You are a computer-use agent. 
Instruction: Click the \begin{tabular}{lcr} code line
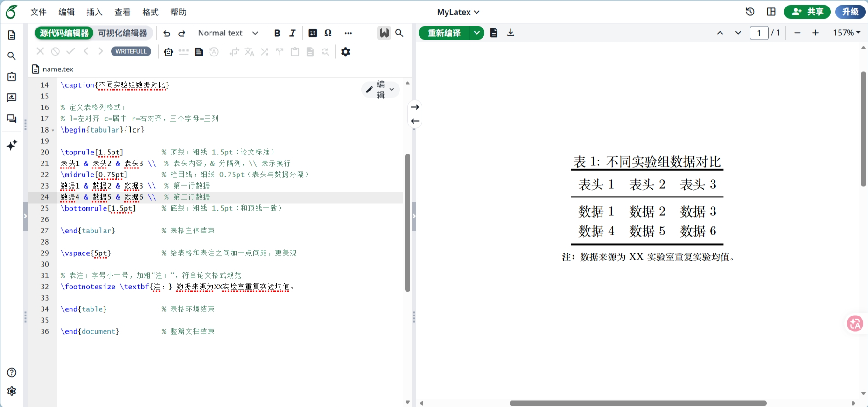coord(103,130)
